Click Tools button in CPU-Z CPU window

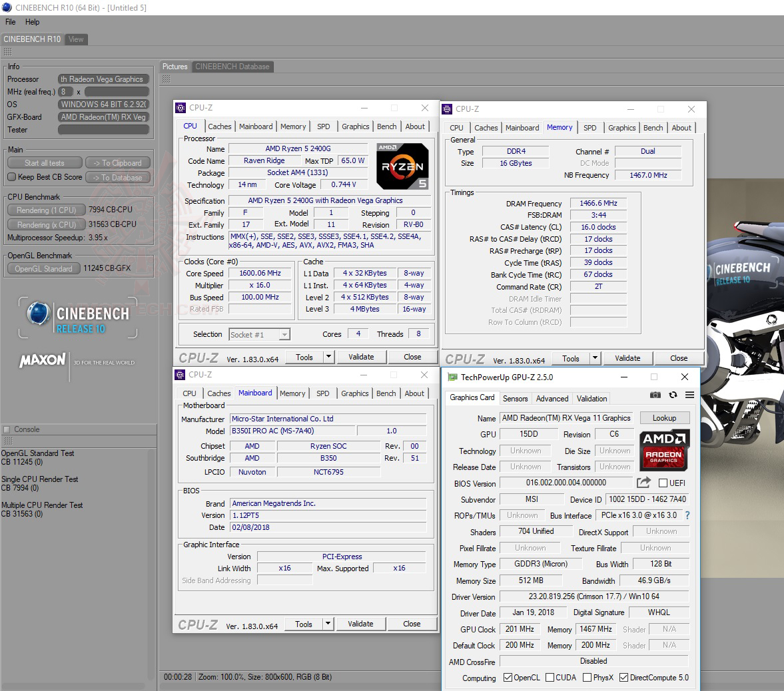(x=304, y=357)
